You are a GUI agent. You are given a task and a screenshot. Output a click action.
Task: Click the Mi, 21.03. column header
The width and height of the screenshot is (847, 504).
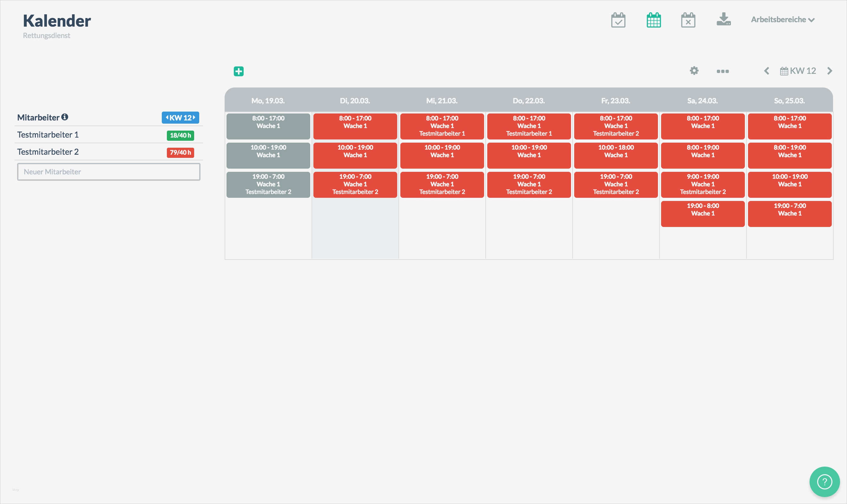pos(442,101)
